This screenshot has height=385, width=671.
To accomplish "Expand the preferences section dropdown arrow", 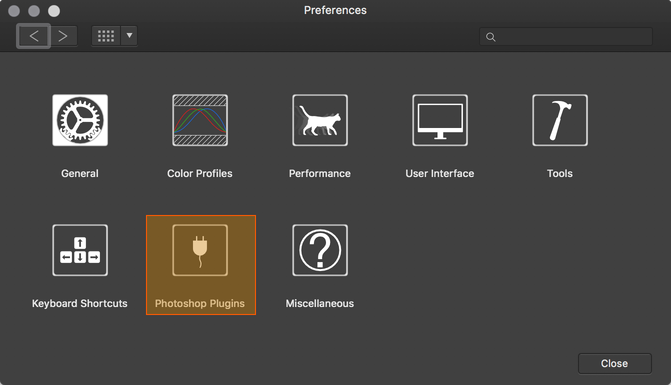I will click(x=129, y=36).
